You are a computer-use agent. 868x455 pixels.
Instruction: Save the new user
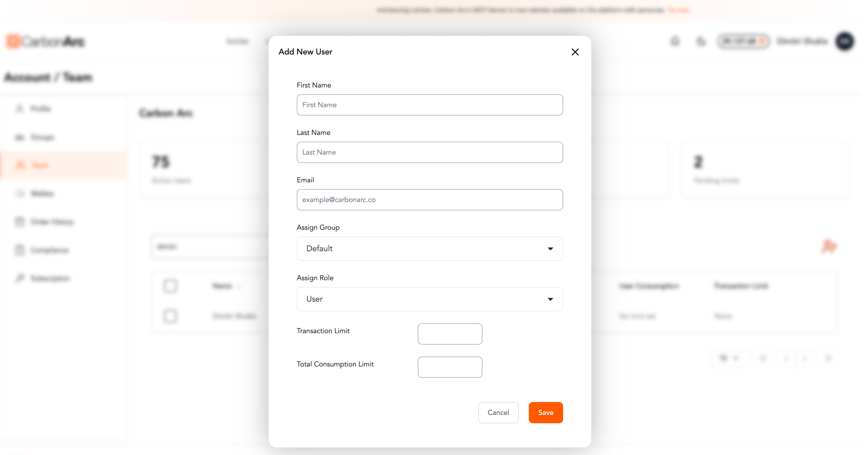coord(545,413)
